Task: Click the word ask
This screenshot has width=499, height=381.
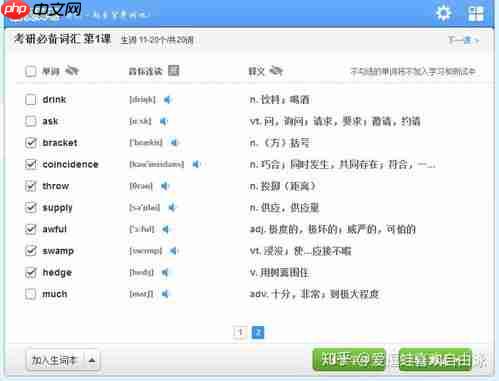Action: click(50, 121)
